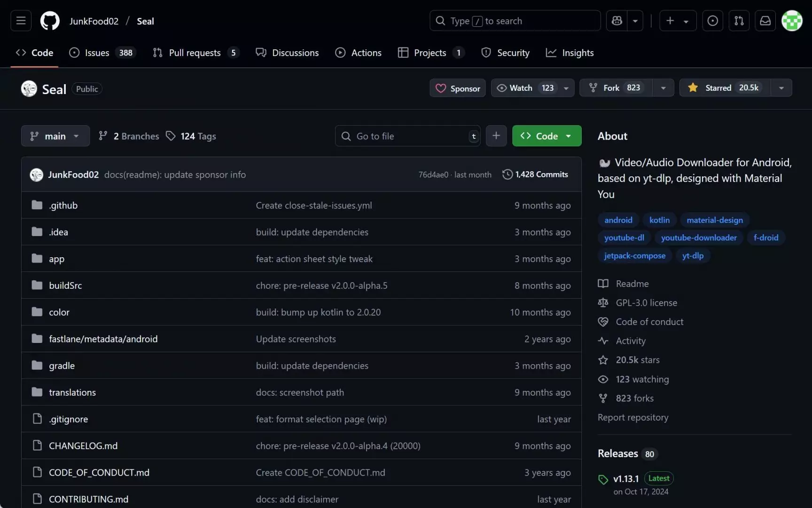The image size is (812, 508).
Task: Open the app folder
Action: pos(56,259)
